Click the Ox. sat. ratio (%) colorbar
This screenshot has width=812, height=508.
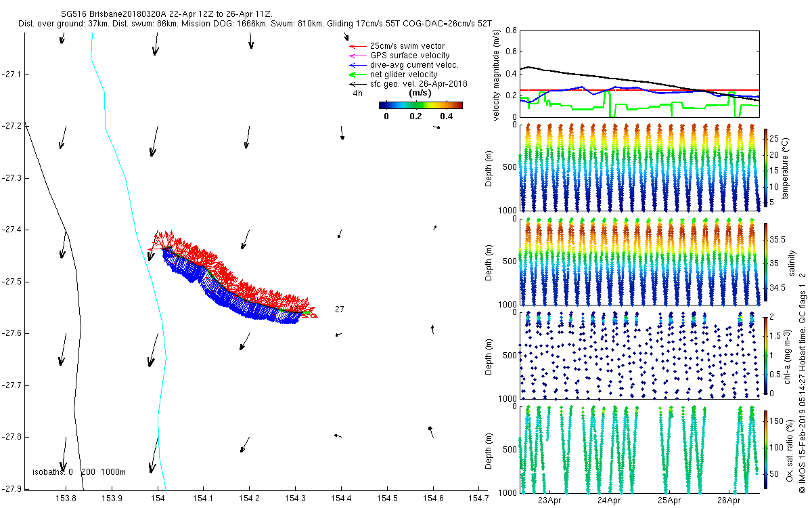click(766, 448)
